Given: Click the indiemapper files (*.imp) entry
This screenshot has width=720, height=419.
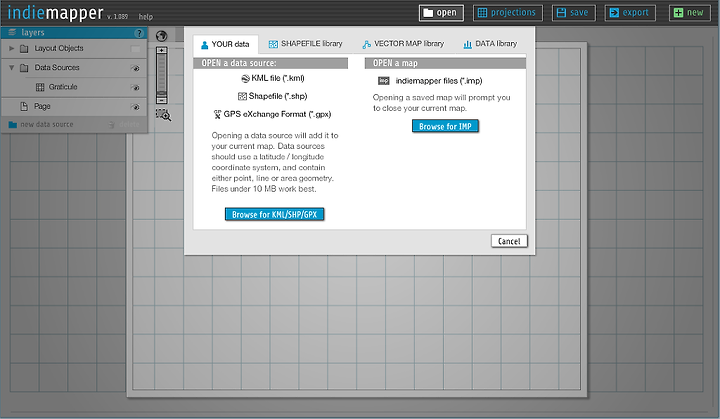Looking at the screenshot, I should pyautogui.click(x=430, y=81).
